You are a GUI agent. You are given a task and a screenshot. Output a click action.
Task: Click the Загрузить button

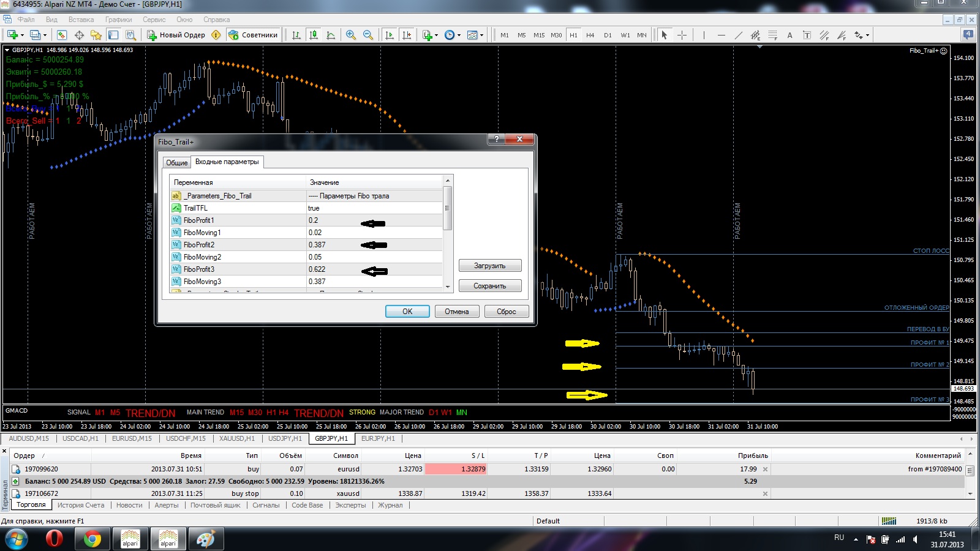490,266
